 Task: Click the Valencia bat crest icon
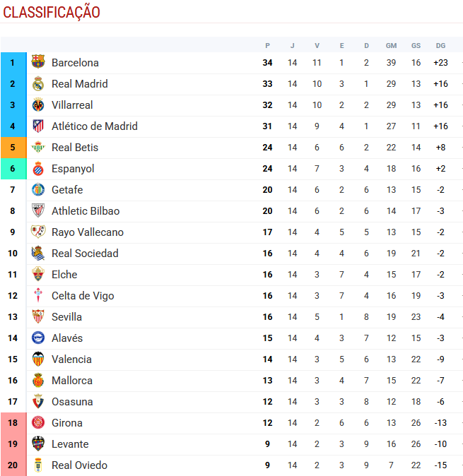tap(38, 359)
